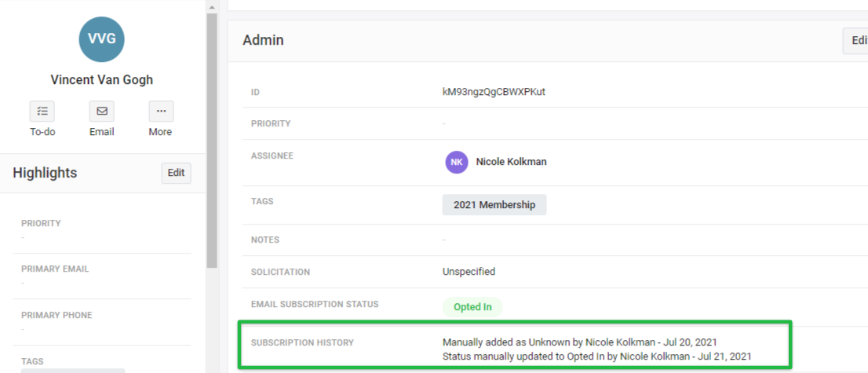The width and height of the screenshot is (868, 373).
Task: Select the 2021 Membership tag
Action: pyautogui.click(x=494, y=204)
